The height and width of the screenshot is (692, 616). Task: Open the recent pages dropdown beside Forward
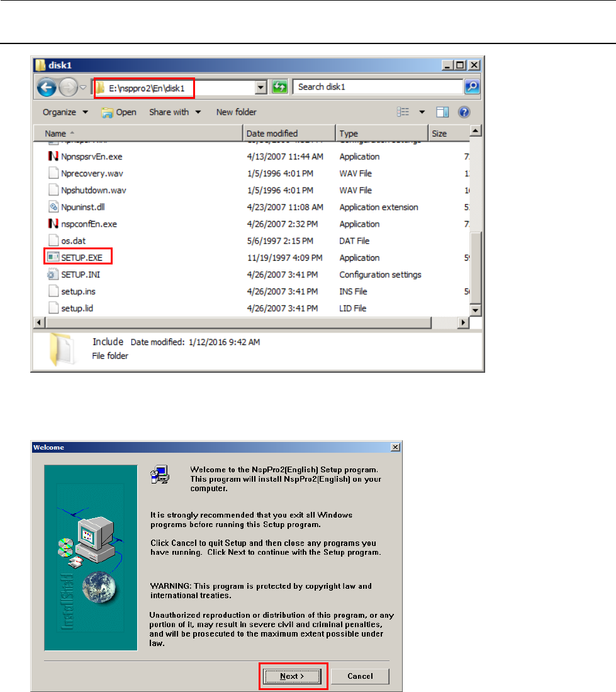point(83,88)
